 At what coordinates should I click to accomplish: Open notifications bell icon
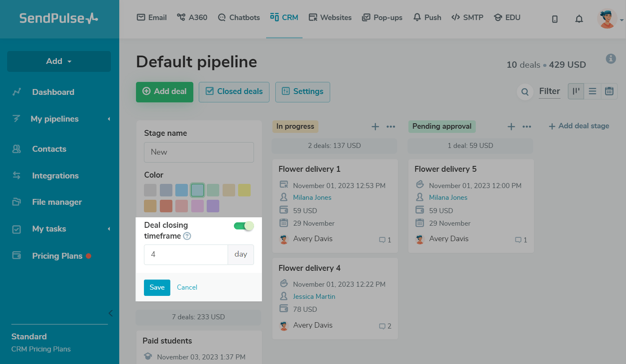tap(579, 19)
